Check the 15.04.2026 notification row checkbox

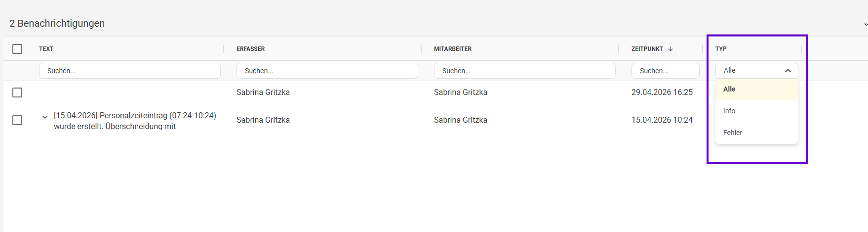pos(17,120)
